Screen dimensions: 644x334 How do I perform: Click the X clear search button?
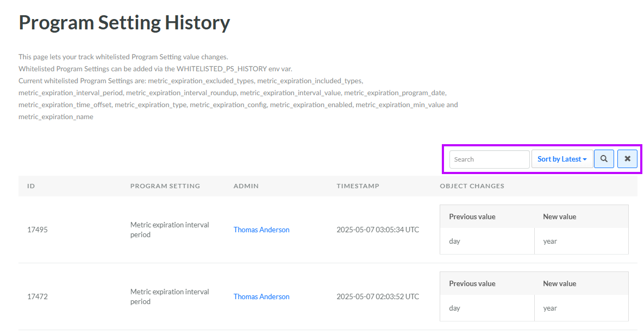pyautogui.click(x=627, y=159)
